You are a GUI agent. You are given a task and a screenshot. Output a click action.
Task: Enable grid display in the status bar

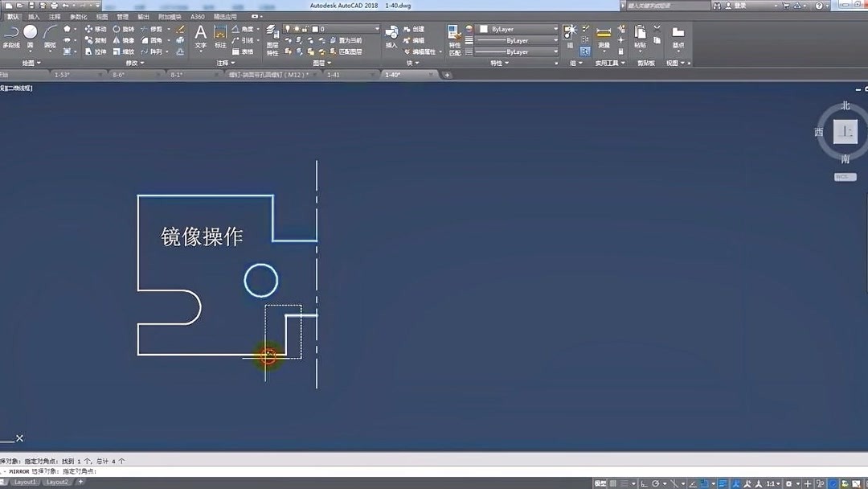click(613, 482)
